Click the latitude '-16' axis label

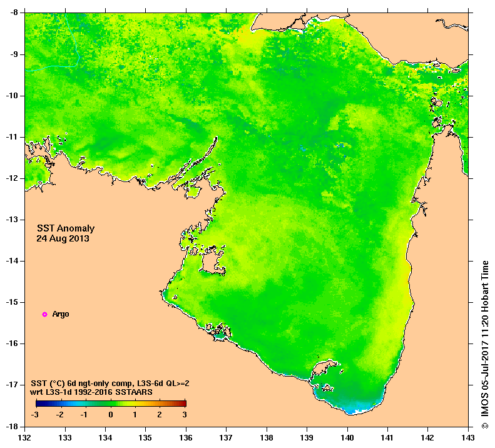coord(12,344)
